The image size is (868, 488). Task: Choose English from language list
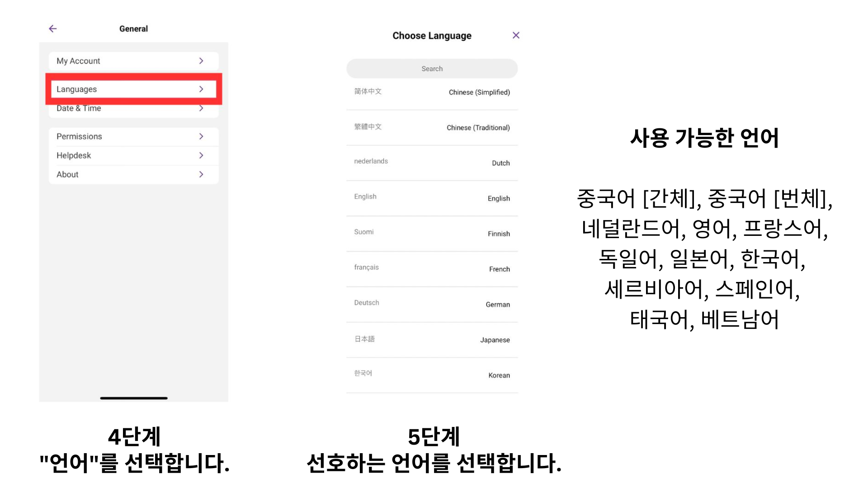[x=432, y=198]
